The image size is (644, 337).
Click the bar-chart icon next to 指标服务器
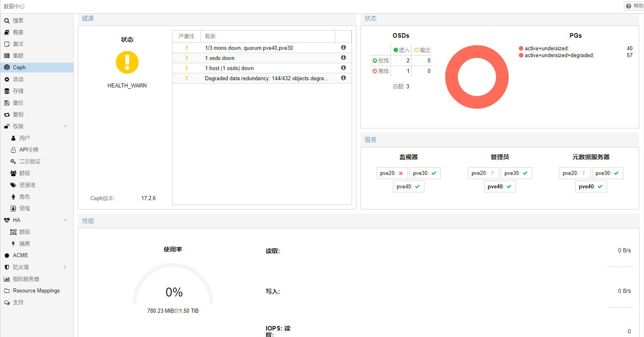pos(7,279)
